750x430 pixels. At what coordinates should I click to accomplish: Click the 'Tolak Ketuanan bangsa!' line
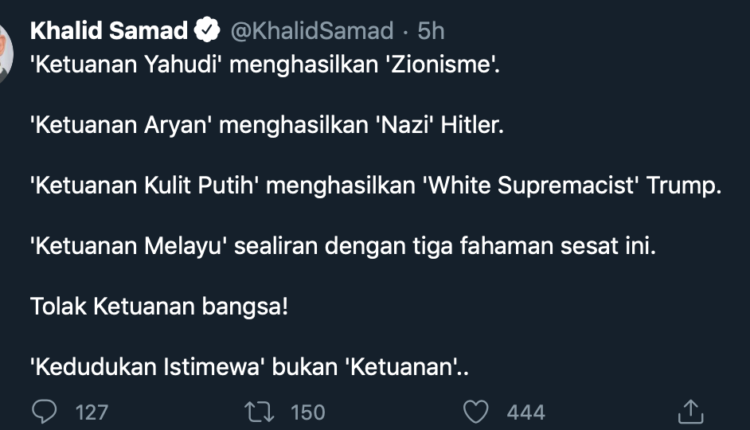point(160,307)
